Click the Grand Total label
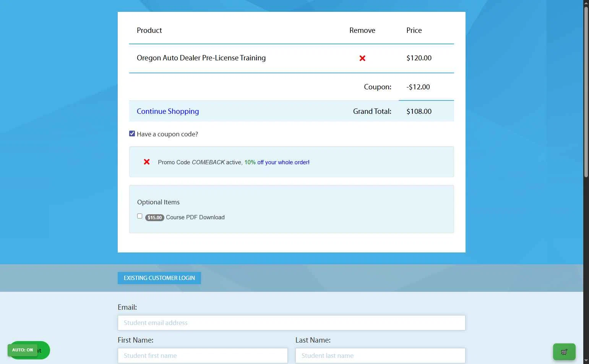The width and height of the screenshot is (589, 364). click(372, 111)
